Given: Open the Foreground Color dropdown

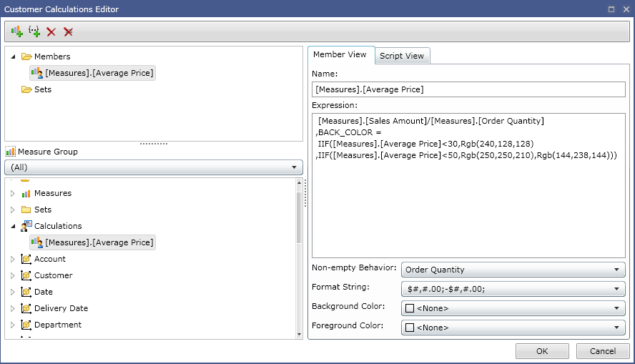Looking at the screenshot, I should coord(513,328).
